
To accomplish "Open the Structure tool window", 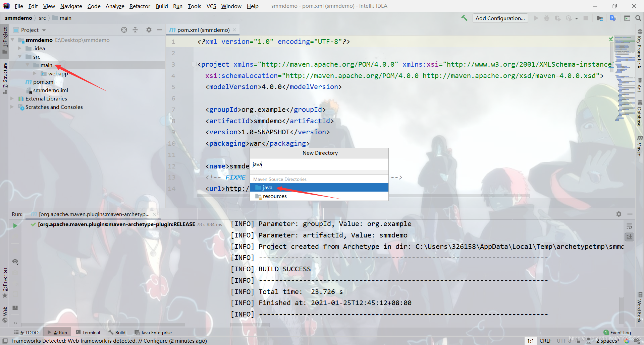I will pyautogui.click(x=5, y=79).
